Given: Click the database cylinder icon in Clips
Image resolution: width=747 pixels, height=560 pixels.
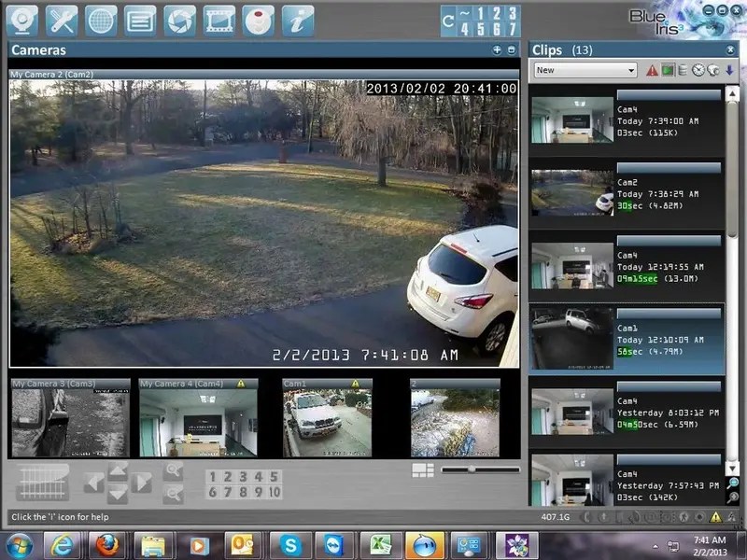Looking at the screenshot, I should [x=683, y=71].
